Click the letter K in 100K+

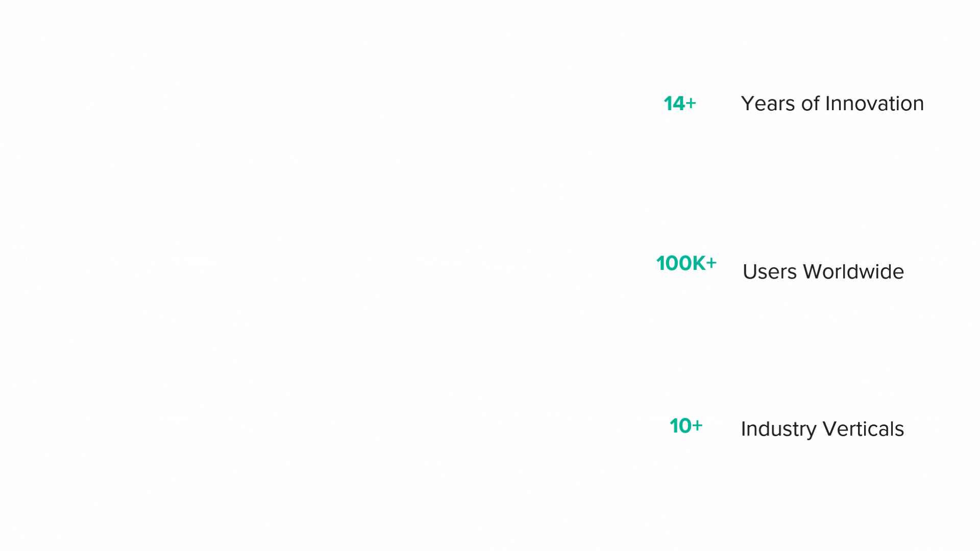point(698,264)
